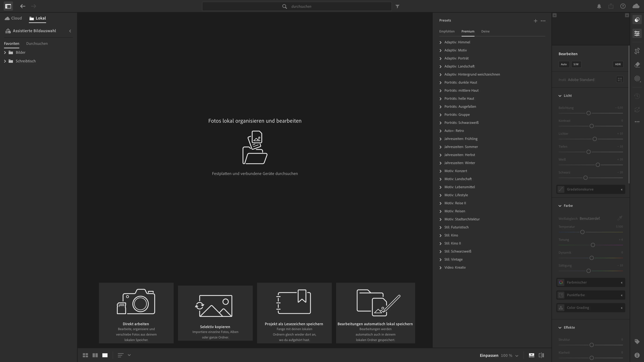Open the Versions history icon
The width and height of the screenshot is (644, 362).
pos(637,96)
